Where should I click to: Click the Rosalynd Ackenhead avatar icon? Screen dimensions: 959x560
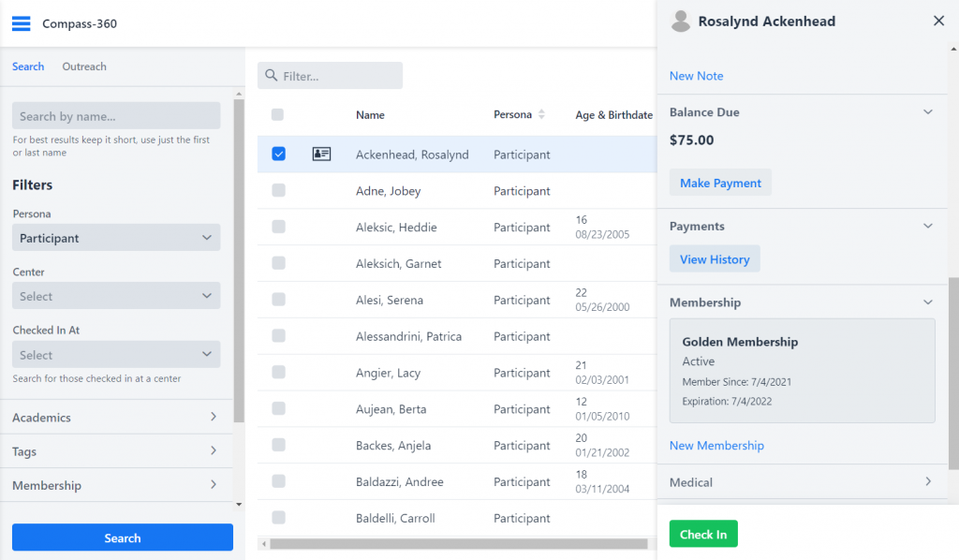pyautogui.click(x=680, y=22)
